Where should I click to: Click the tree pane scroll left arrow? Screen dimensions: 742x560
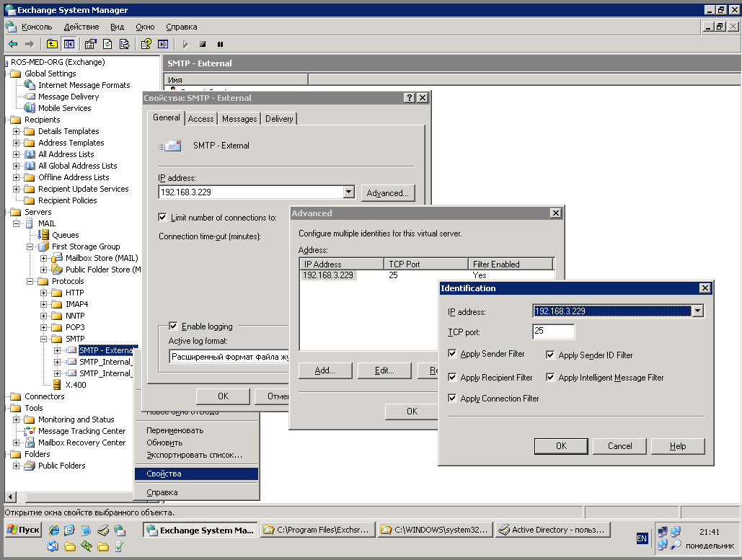[x=10, y=497]
